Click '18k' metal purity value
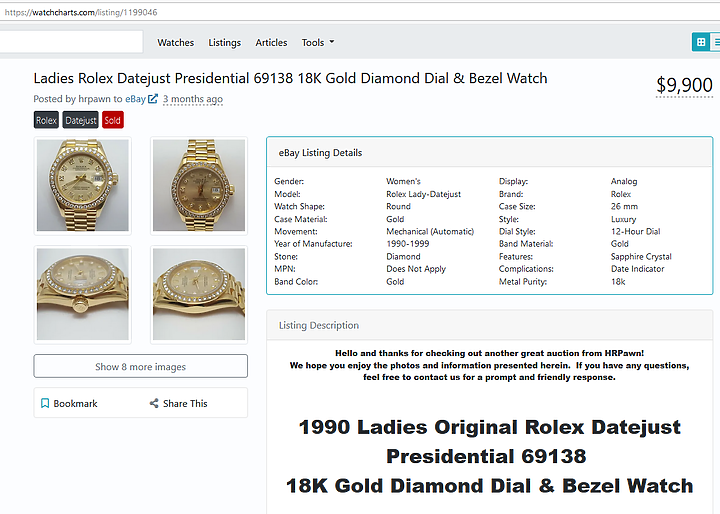 pos(618,282)
